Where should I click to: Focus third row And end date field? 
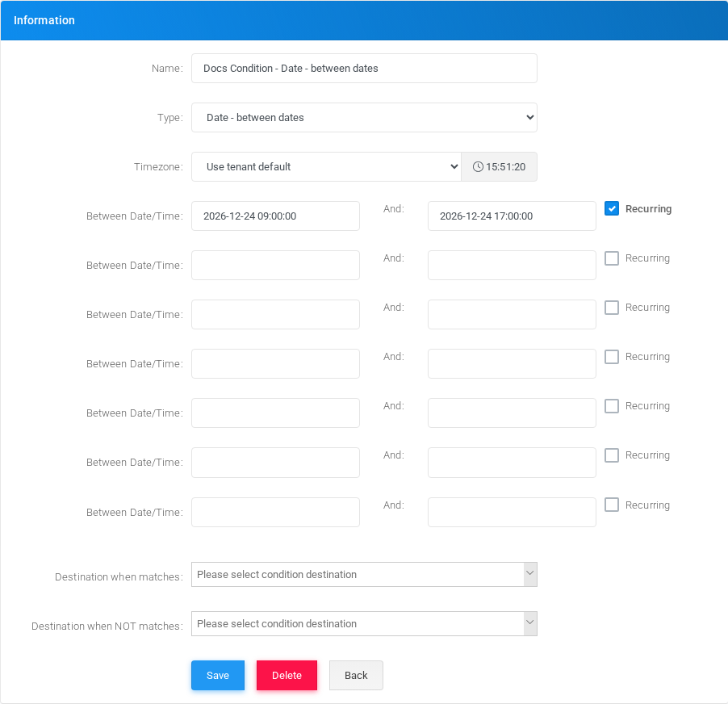(512, 314)
